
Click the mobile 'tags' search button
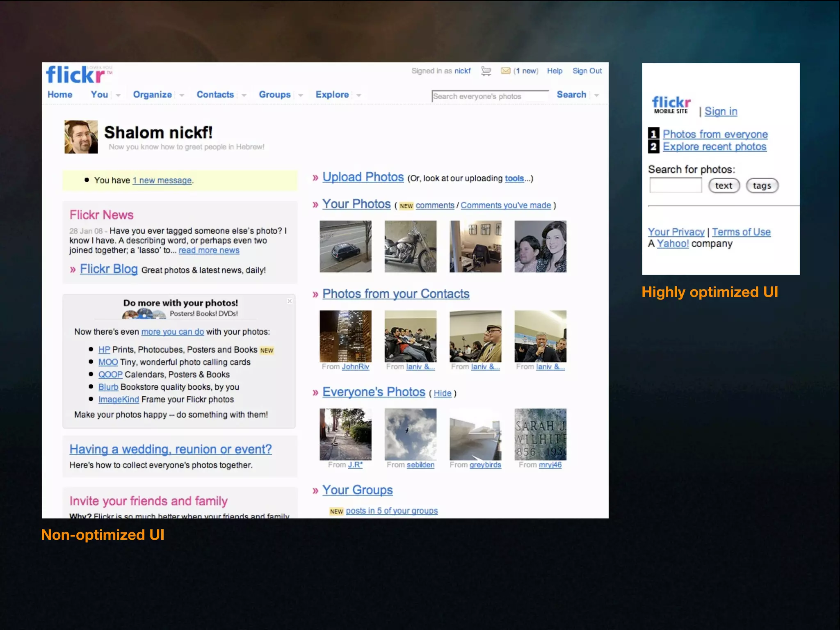coord(762,186)
